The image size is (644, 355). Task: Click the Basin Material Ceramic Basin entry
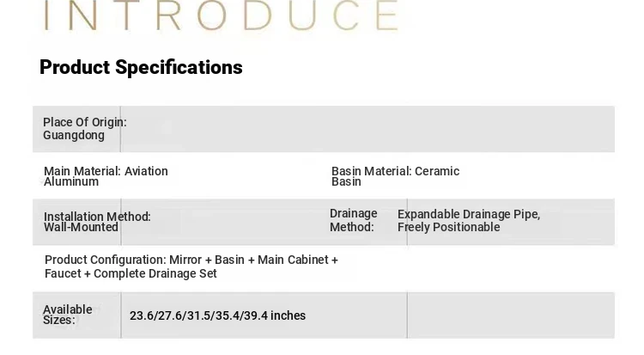coord(395,176)
